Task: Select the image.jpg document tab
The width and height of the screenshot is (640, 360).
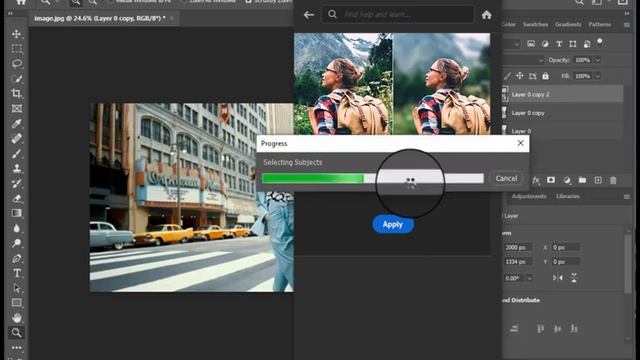Action: tap(100, 18)
